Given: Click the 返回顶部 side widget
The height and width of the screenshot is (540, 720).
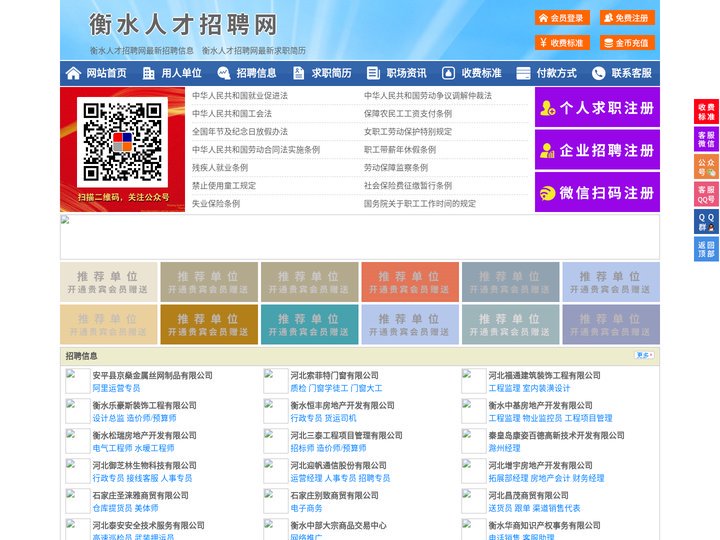Looking at the screenshot, I should tap(706, 249).
